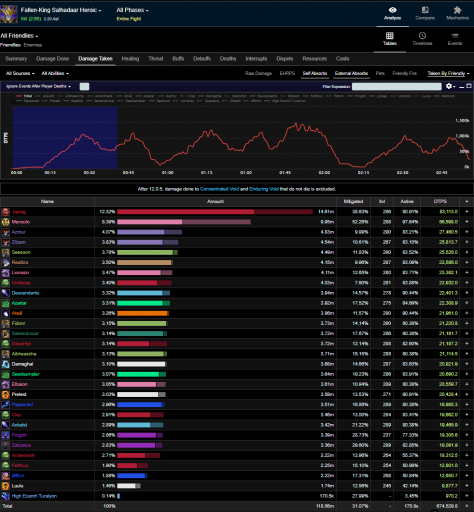Toggle the External Absorbs option

(351, 73)
